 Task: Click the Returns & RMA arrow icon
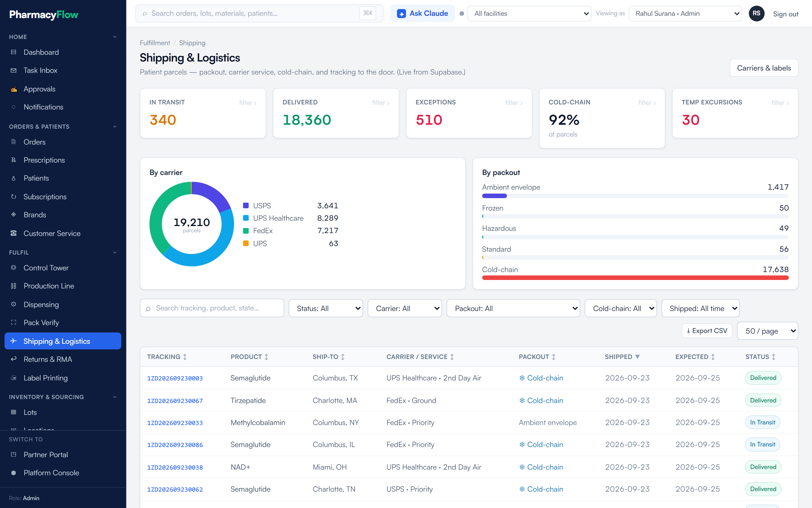point(14,359)
